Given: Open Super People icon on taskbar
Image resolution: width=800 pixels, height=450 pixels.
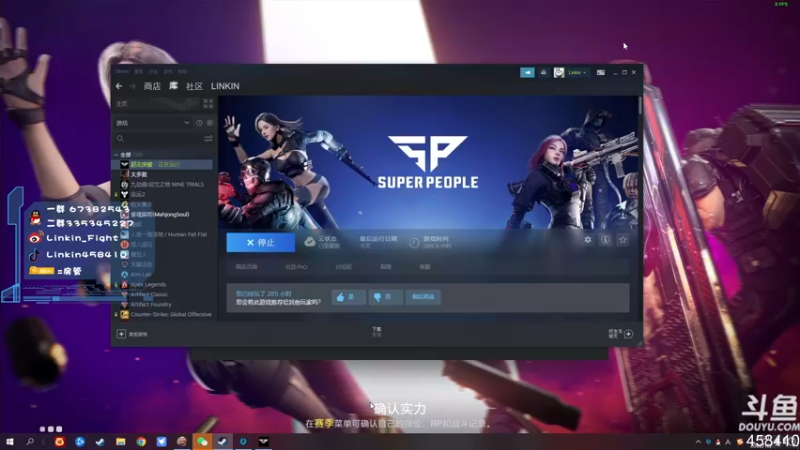Looking at the screenshot, I should click(263, 441).
